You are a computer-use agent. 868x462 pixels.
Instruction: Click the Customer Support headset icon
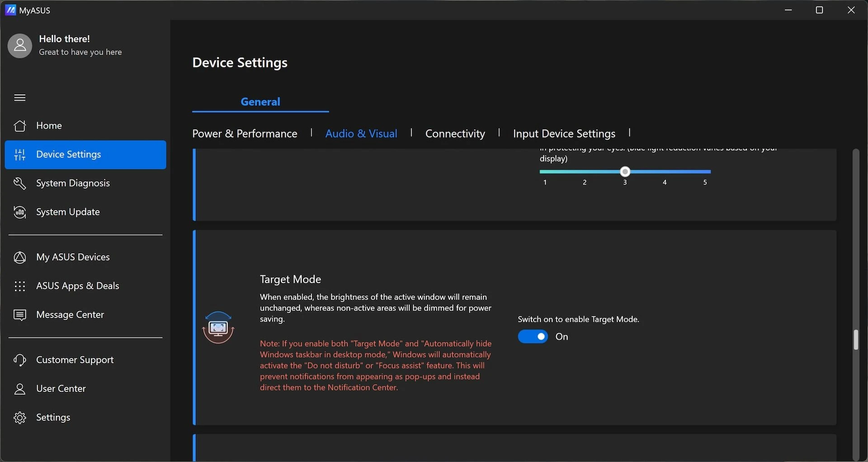pyautogui.click(x=20, y=360)
